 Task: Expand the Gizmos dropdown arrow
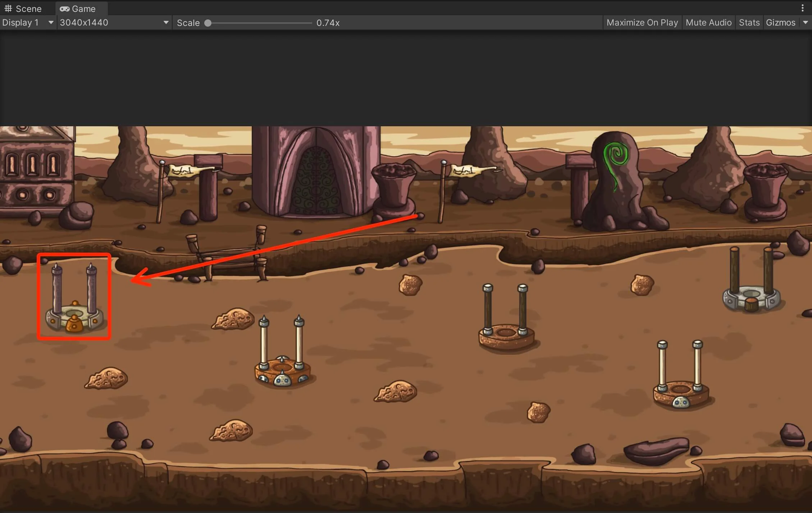pyautogui.click(x=805, y=23)
